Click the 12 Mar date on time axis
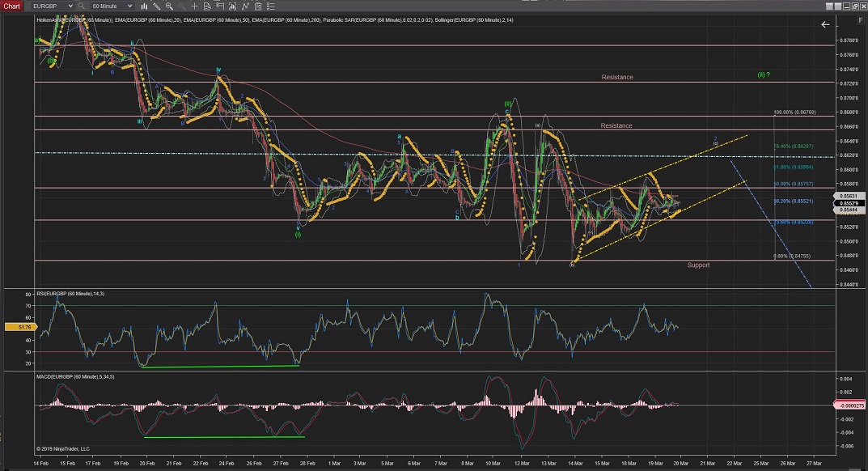This screenshot has width=868, height=471. 522,463
